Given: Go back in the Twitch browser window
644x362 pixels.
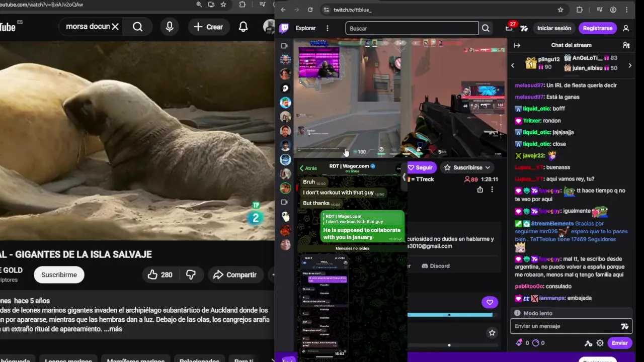Looking at the screenshot, I should 283,10.
